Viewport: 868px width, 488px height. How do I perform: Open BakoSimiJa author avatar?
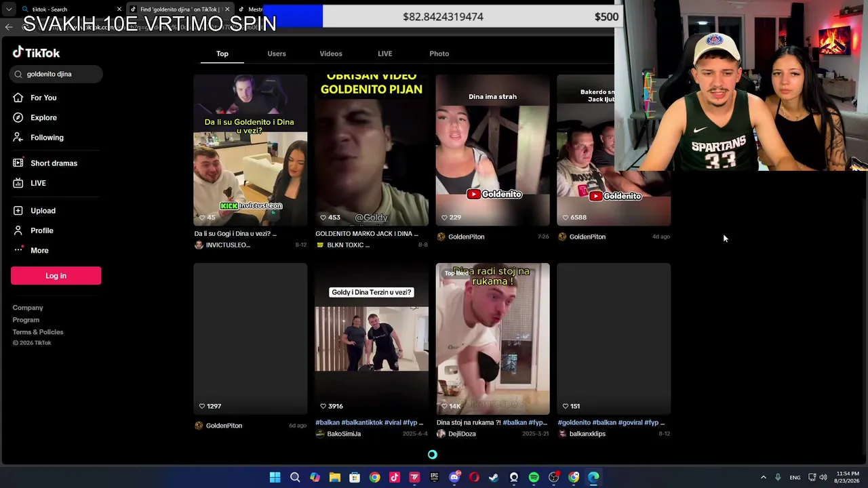coord(320,434)
